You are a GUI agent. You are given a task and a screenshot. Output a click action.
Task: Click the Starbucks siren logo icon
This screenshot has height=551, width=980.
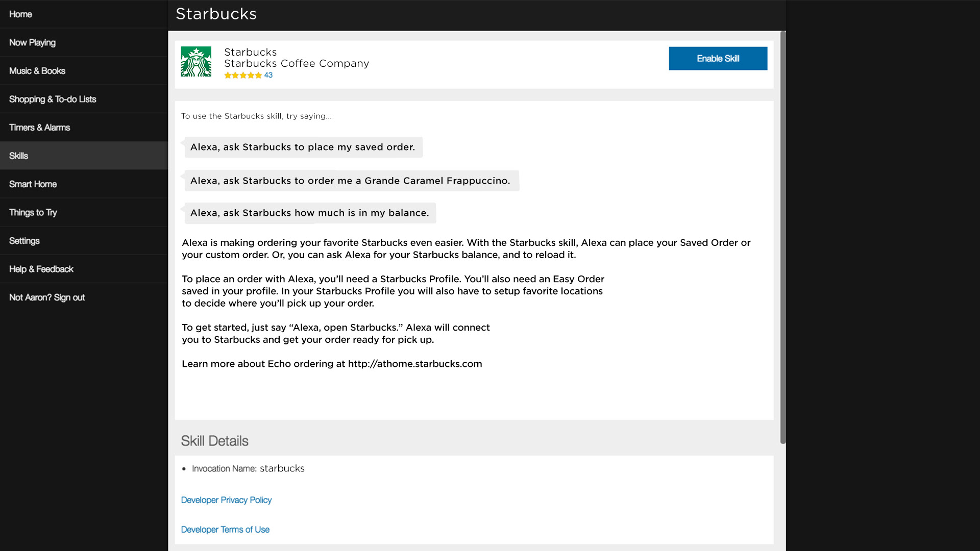point(196,62)
